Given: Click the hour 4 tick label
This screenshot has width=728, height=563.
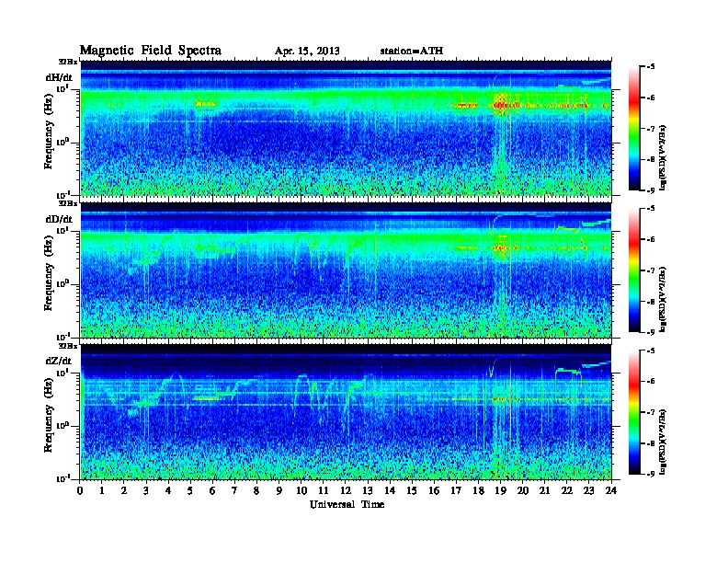Looking at the screenshot, I should (x=168, y=490).
